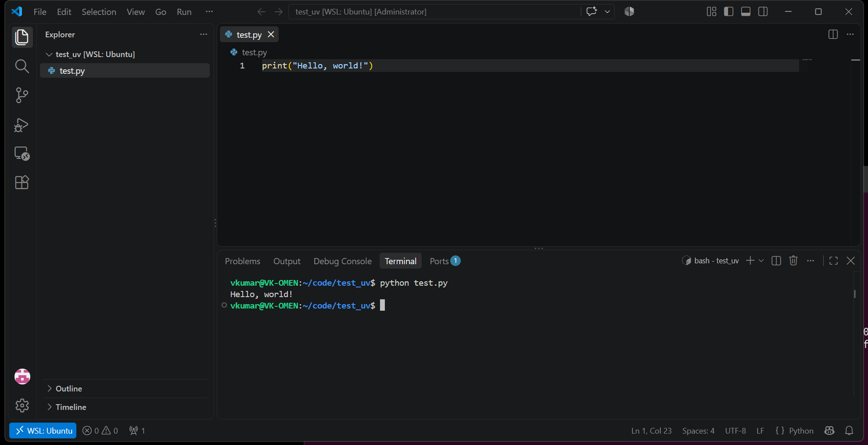Open the File menu

[x=40, y=12]
